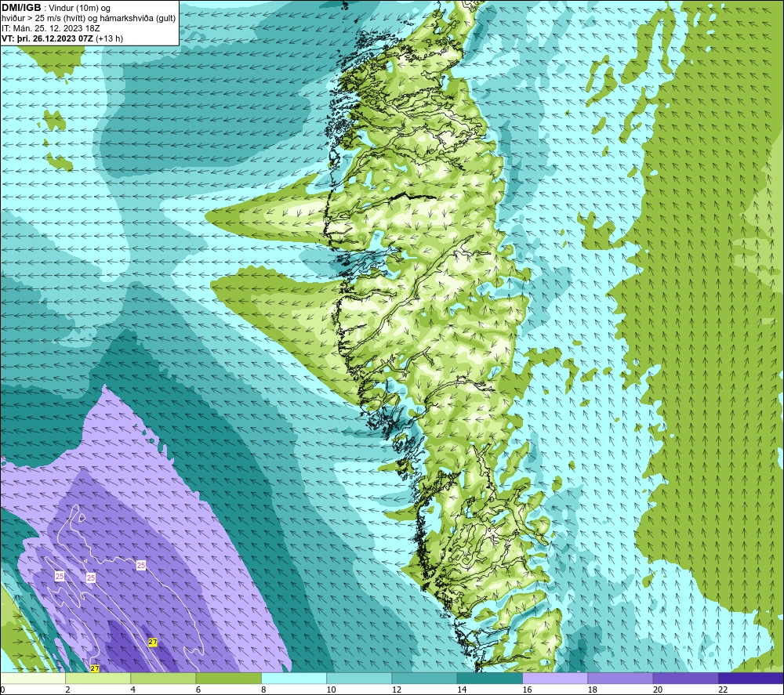Click the pale cream 0–2 legend swatch
This screenshot has width=784, height=695.
tap(32, 678)
